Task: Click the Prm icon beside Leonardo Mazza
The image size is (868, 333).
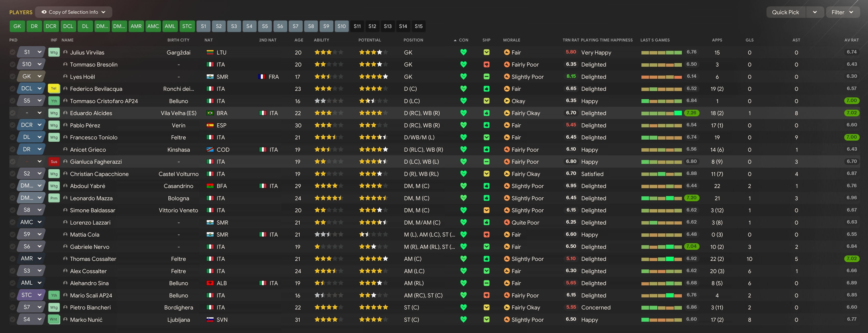Action: (54, 198)
